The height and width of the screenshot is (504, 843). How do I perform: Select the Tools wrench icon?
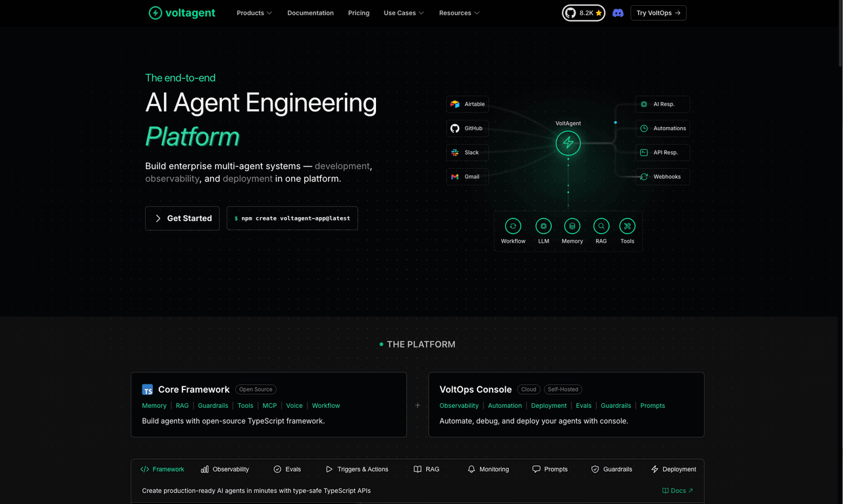627,226
